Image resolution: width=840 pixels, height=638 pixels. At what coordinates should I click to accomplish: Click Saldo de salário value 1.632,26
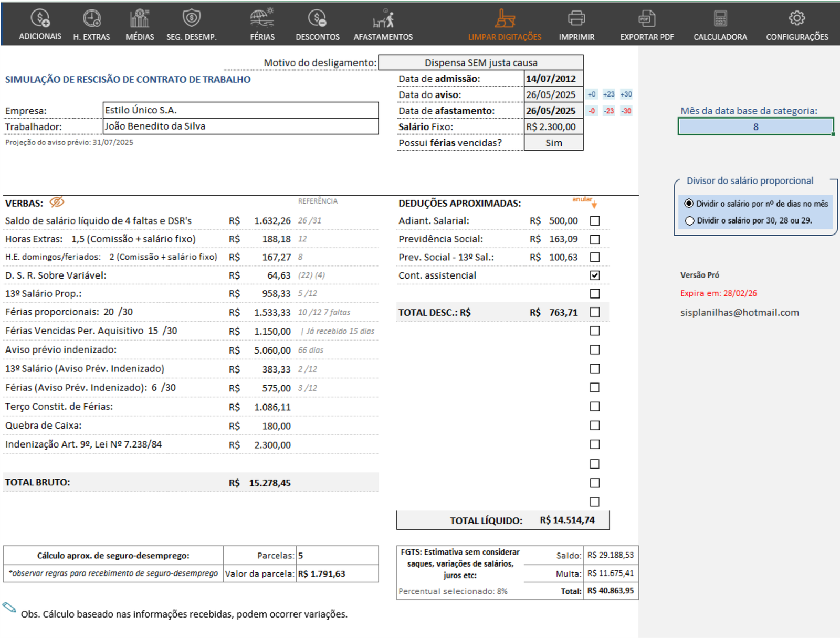pyautogui.click(x=272, y=221)
